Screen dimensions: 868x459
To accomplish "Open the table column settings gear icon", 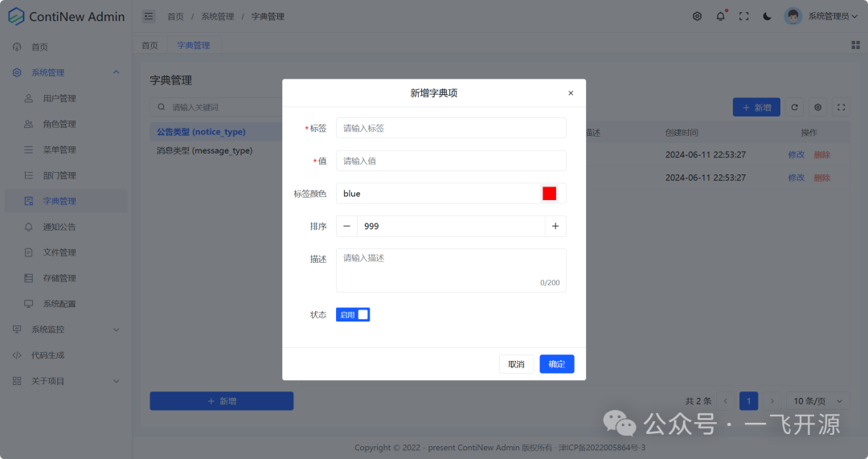I will pos(817,108).
